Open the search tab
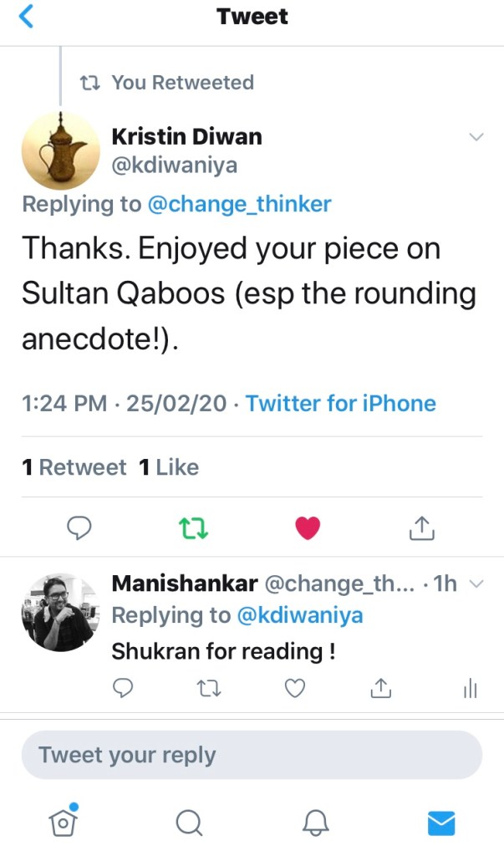This screenshot has width=504, height=856. click(190, 823)
